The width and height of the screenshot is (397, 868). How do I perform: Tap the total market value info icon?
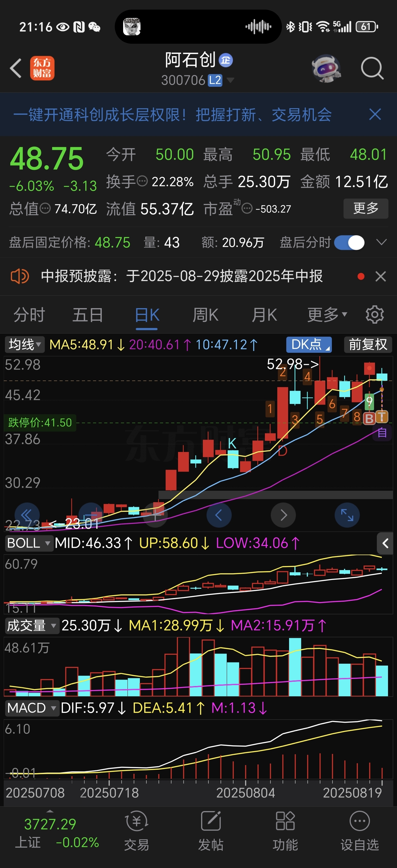45,208
